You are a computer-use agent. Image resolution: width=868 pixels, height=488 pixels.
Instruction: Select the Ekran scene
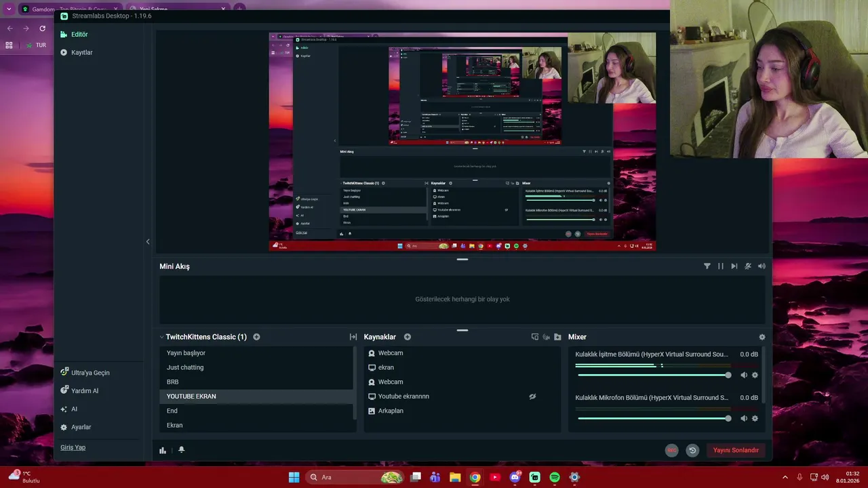(x=256, y=426)
